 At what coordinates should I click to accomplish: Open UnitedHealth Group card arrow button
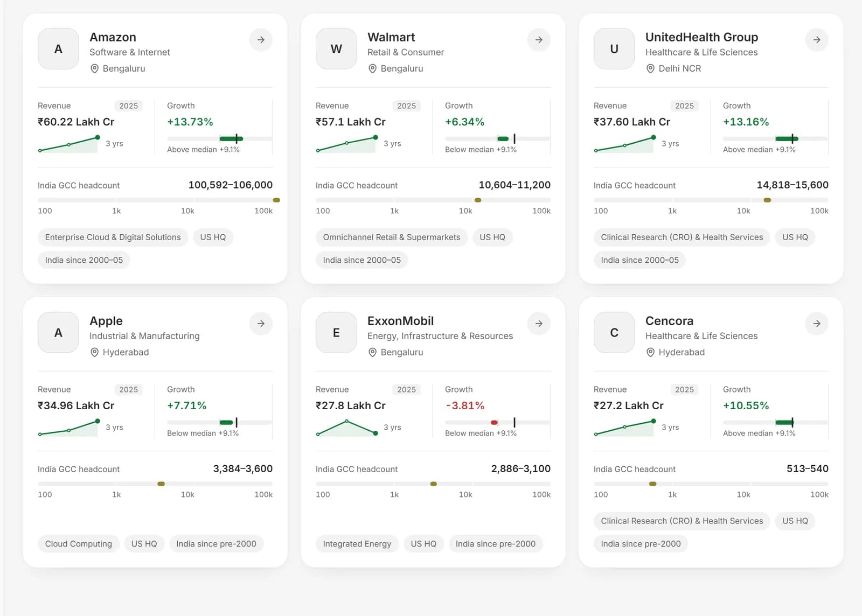point(817,40)
